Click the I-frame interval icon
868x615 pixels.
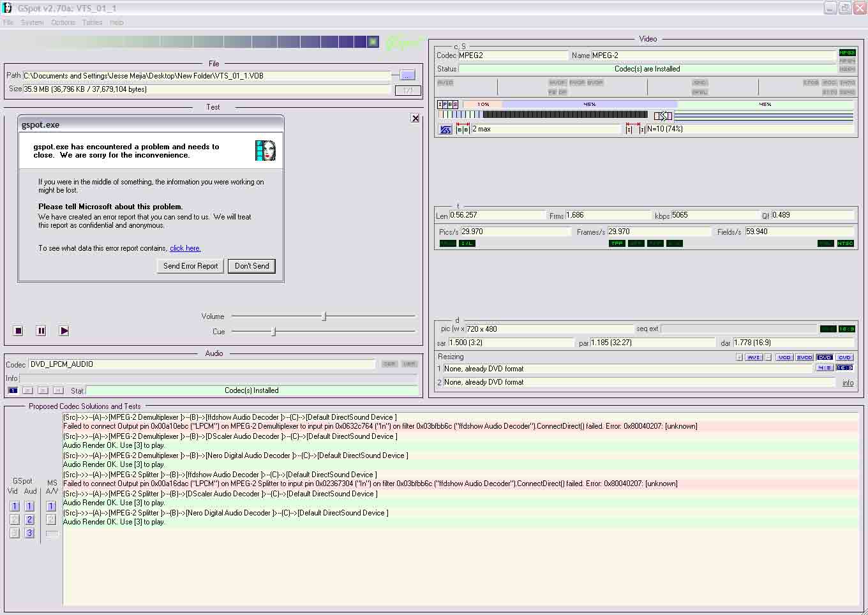tap(634, 129)
